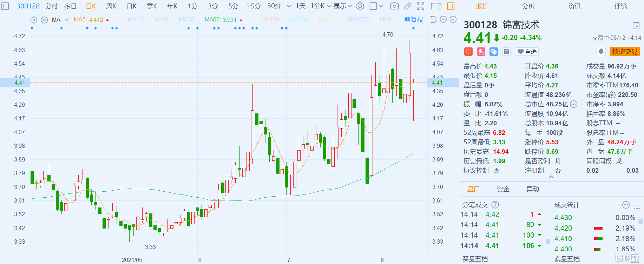
Task: Select the 1分 period button
Action: 192,6
